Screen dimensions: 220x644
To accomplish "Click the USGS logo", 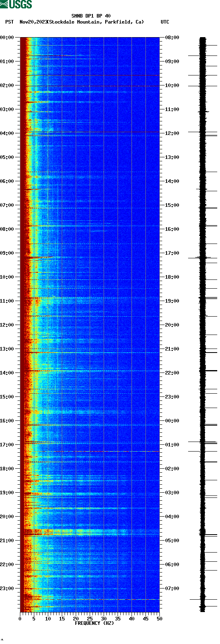I will point(16,4).
